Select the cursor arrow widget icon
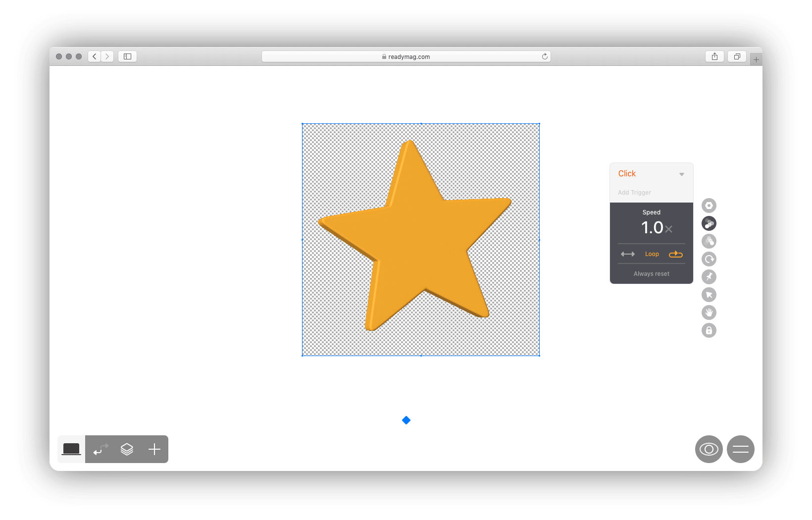Screen dimensions: 812x520 [709, 295]
